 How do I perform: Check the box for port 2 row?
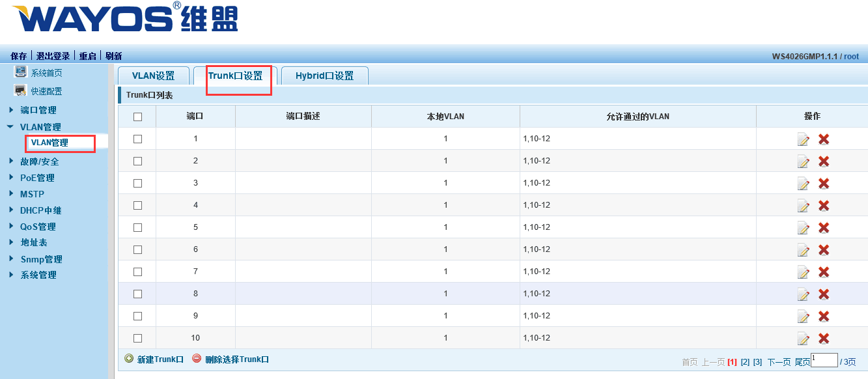point(137,161)
